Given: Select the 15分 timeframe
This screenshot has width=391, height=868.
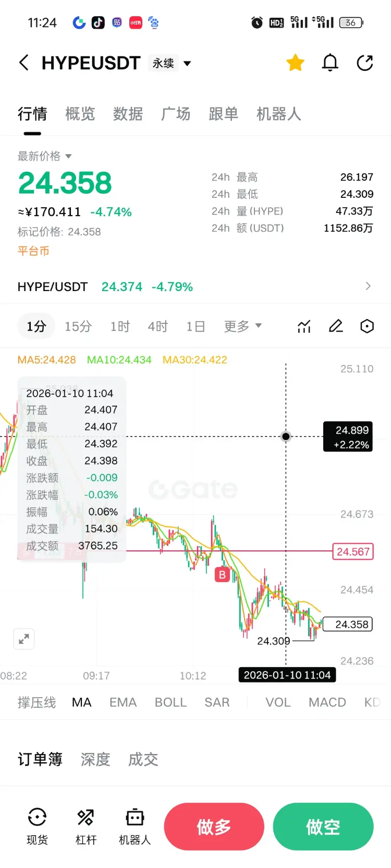Looking at the screenshot, I should click(78, 326).
